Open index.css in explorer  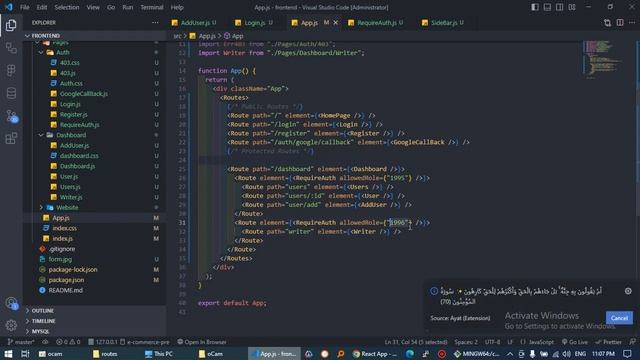[95, 228]
